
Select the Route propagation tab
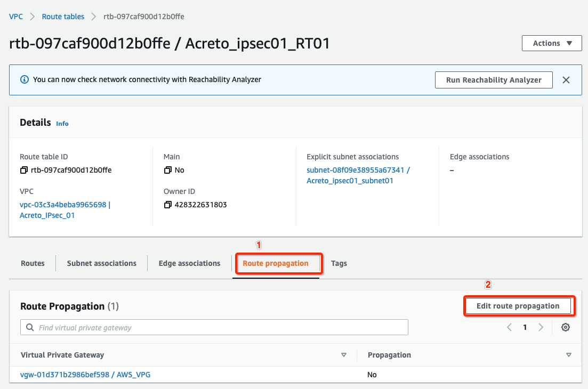pos(276,263)
